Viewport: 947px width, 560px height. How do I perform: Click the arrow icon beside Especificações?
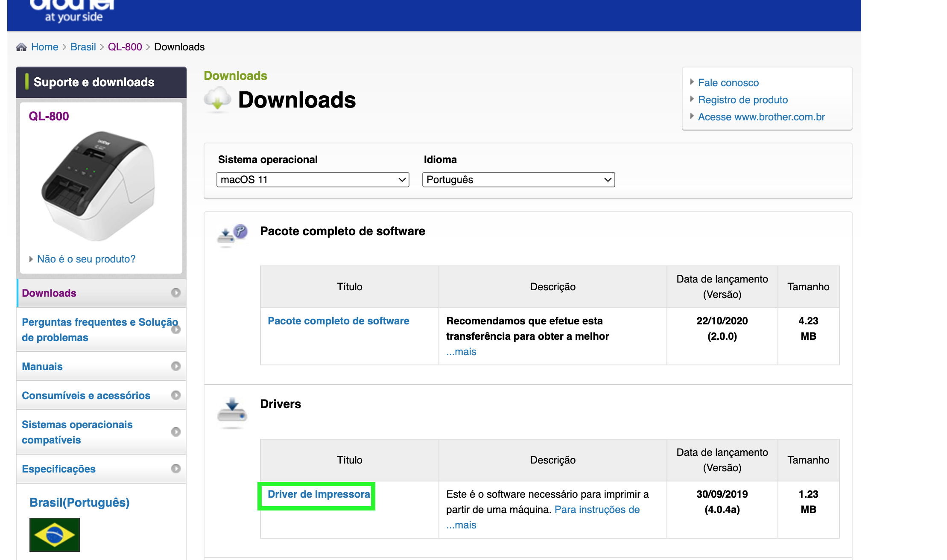tap(176, 469)
